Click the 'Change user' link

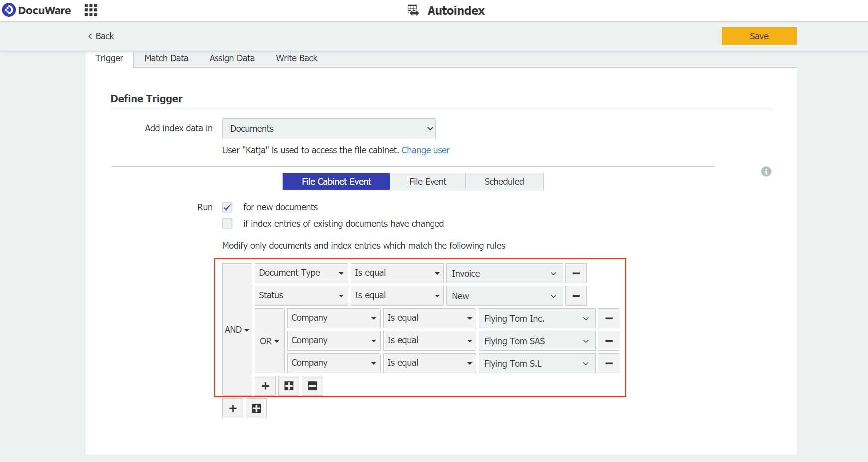click(426, 150)
